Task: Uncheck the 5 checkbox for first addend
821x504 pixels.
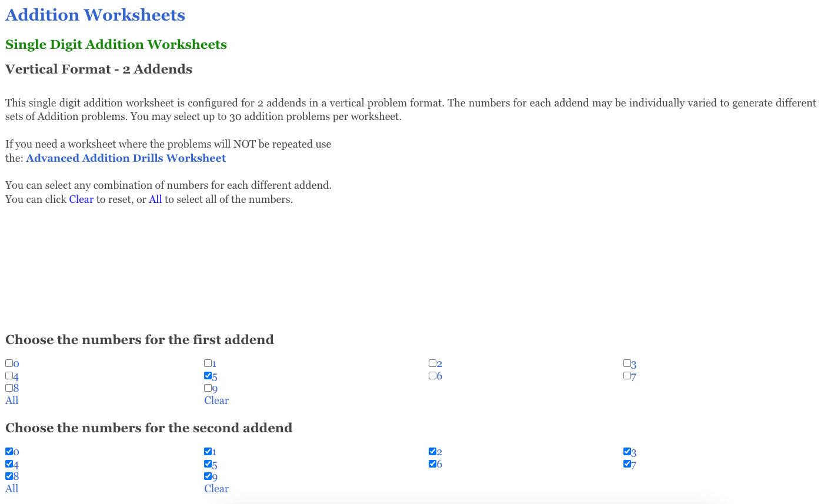Action: tap(207, 375)
